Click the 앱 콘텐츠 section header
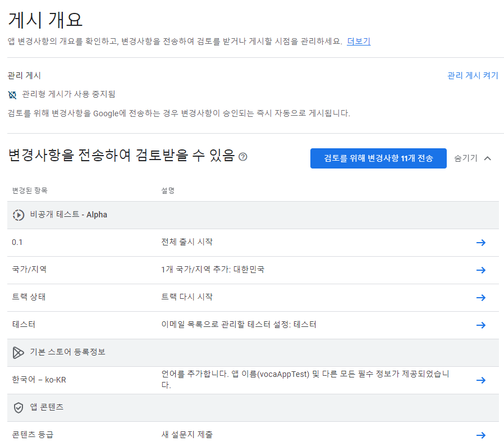 (x=253, y=408)
